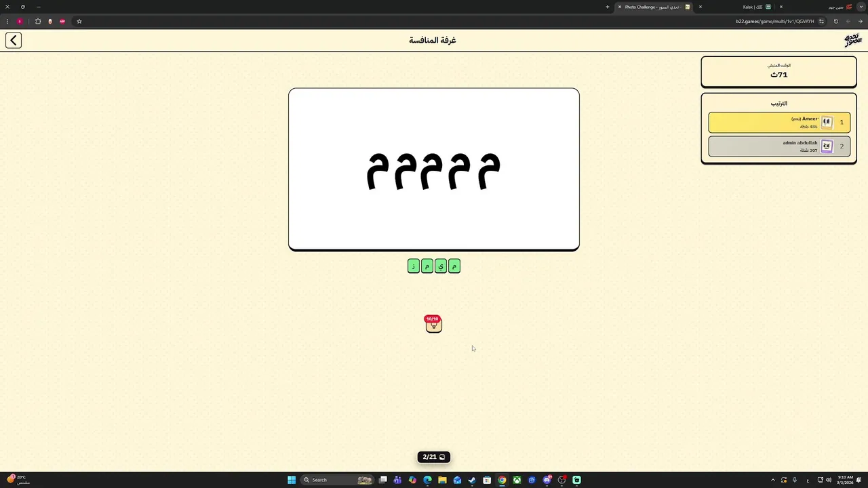
Task: Click Ameer's avatar in the ranking
Action: (827, 123)
